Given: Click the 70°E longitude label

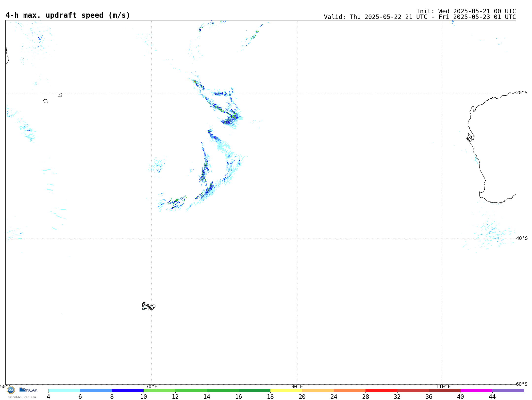Looking at the screenshot, I should pyautogui.click(x=151, y=387).
